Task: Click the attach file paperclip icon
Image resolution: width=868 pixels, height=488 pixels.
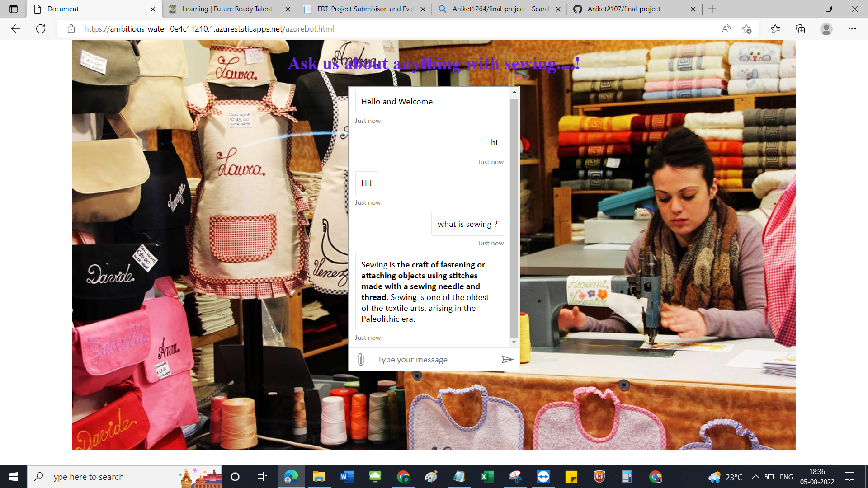Action: click(361, 360)
